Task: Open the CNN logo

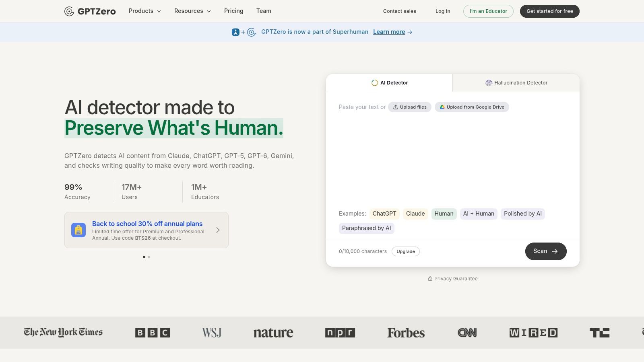Action: tap(467, 333)
